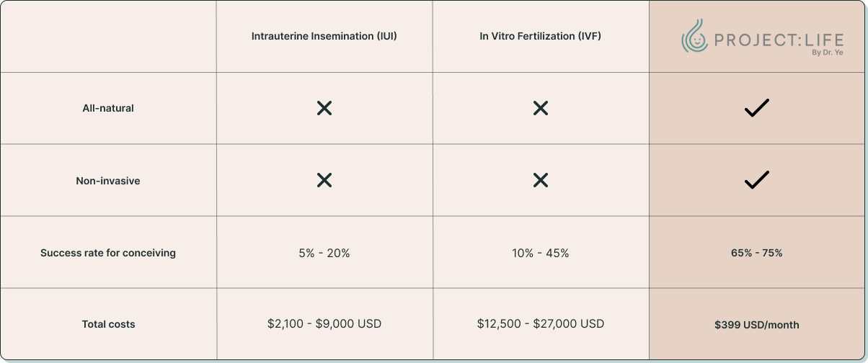Click the Project:Life logo icon

(695, 36)
